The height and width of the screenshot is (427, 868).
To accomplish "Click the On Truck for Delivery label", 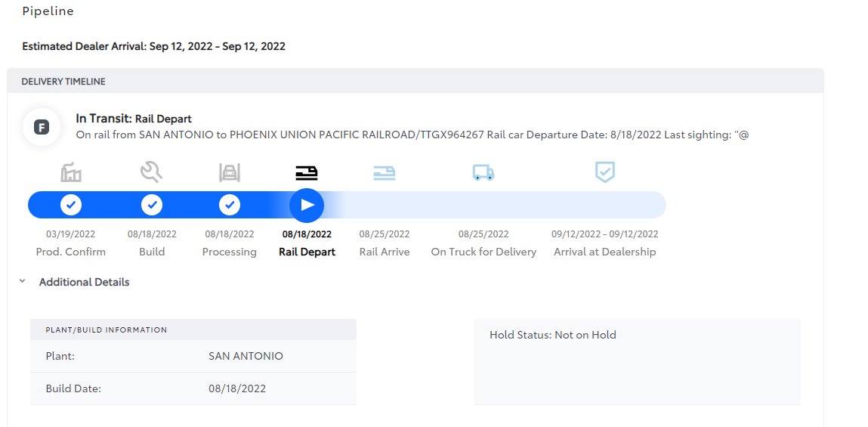I will 483,252.
